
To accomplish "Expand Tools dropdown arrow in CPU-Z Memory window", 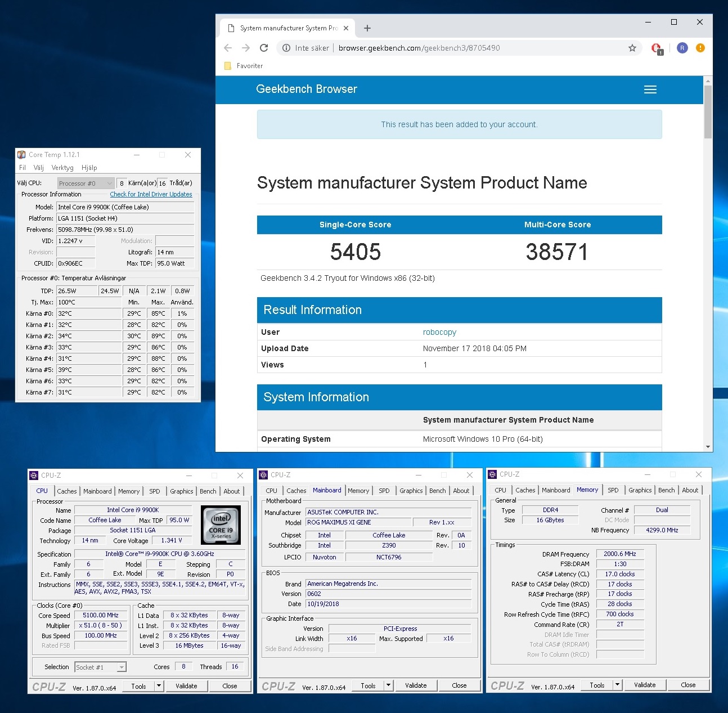I will pos(617,685).
